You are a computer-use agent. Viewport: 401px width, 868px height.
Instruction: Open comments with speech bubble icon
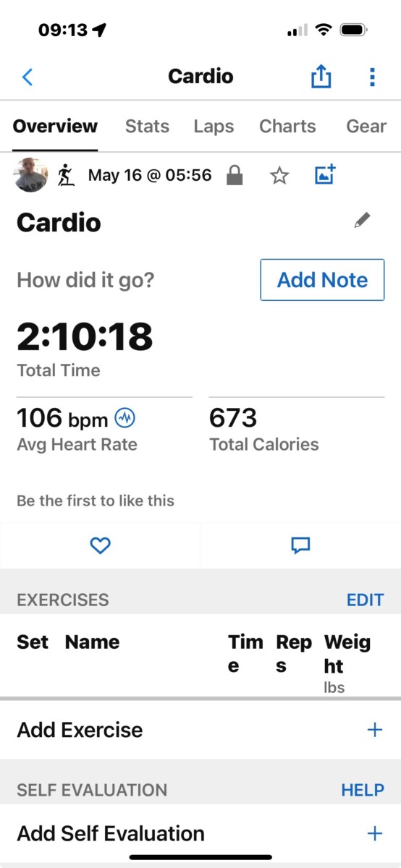click(x=300, y=546)
